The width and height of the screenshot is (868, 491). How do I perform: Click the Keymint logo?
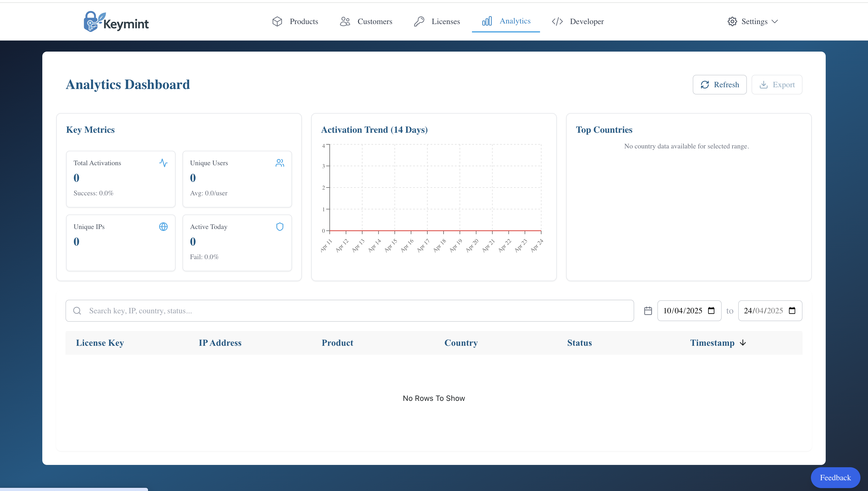pos(116,21)
